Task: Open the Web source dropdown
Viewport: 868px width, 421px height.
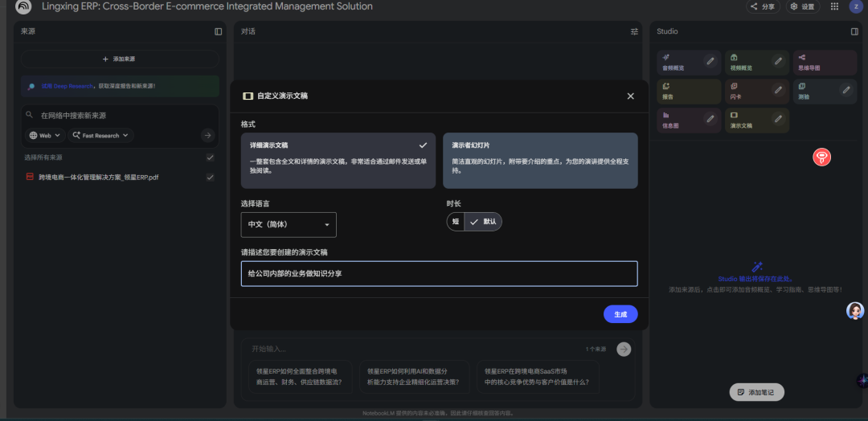Action: 45,136
